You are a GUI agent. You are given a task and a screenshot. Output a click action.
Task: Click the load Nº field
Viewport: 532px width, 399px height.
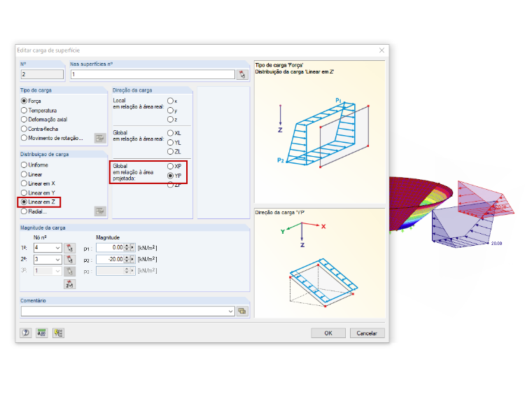43,74
